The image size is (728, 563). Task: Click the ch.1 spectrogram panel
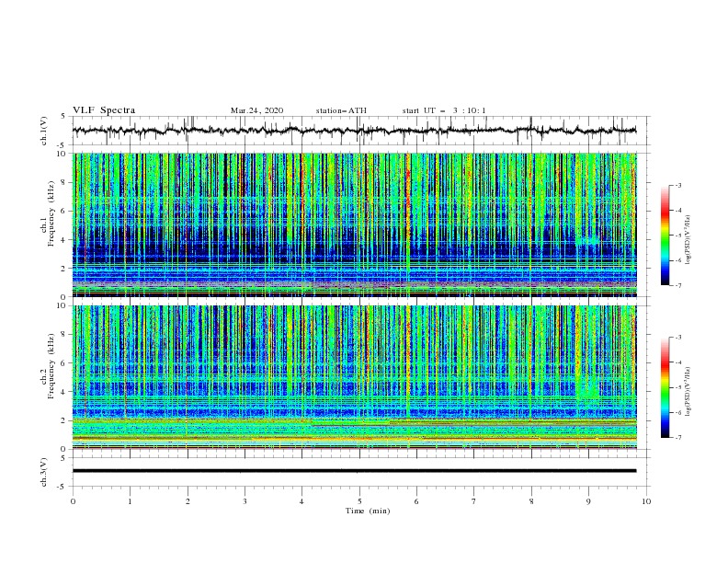coord(354,224)
